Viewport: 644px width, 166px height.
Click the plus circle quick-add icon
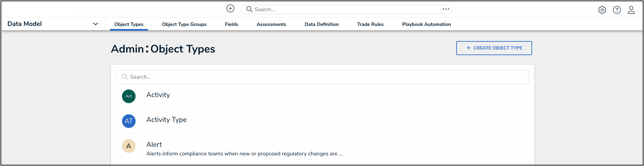click(230, 8)
